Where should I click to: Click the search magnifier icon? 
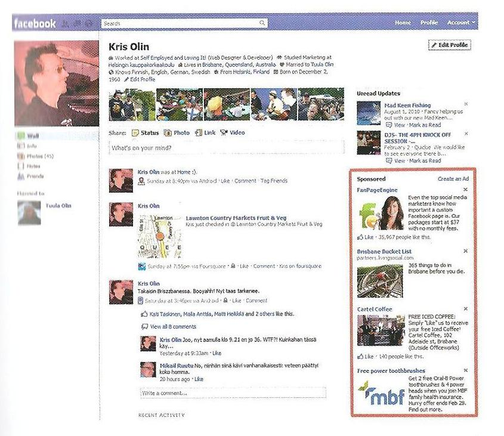[262, 23]
